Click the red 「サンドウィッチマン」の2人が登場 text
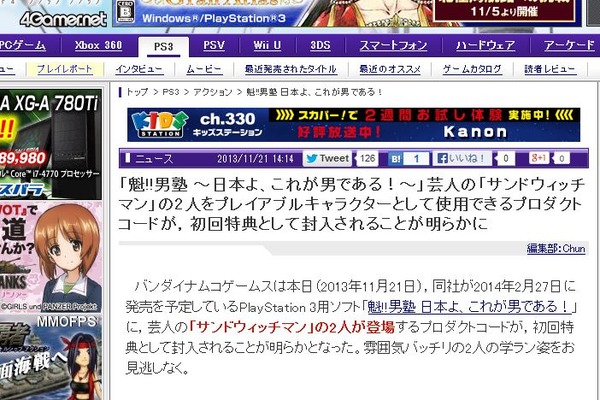This screenshot has width=600, height=400. click(292, 327)
